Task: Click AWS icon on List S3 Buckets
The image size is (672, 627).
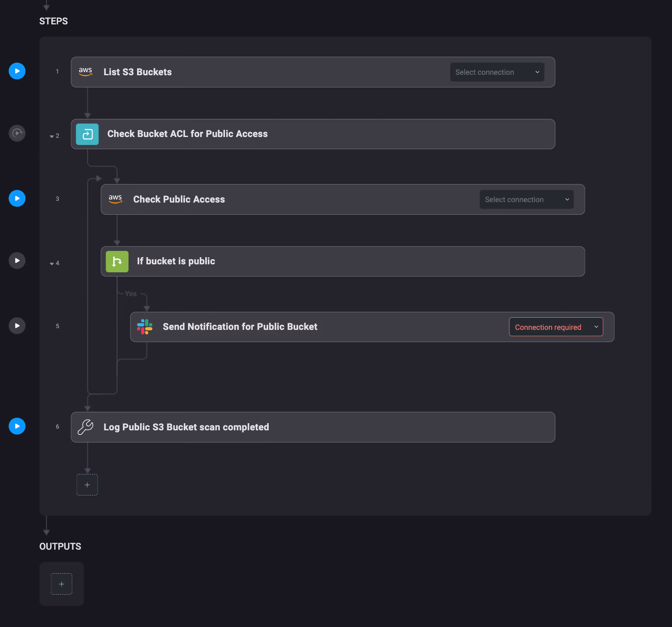Action: (x=85, y=72)
